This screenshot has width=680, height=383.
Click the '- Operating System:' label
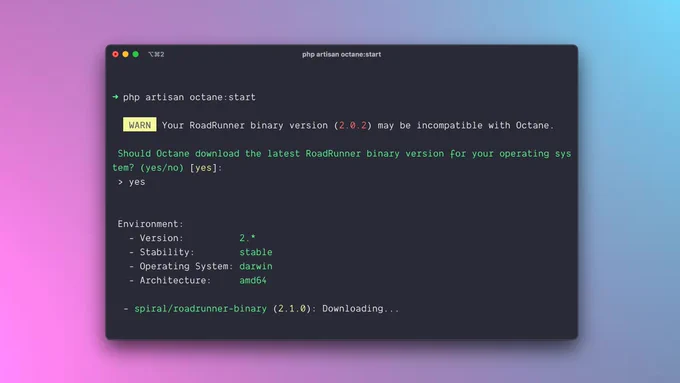pos(181,266)
